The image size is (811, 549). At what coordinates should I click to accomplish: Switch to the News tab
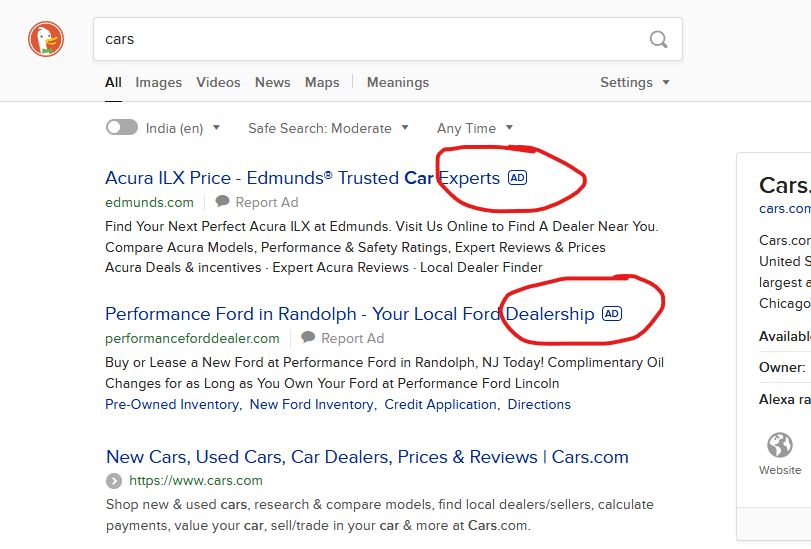tap(273, 82)
